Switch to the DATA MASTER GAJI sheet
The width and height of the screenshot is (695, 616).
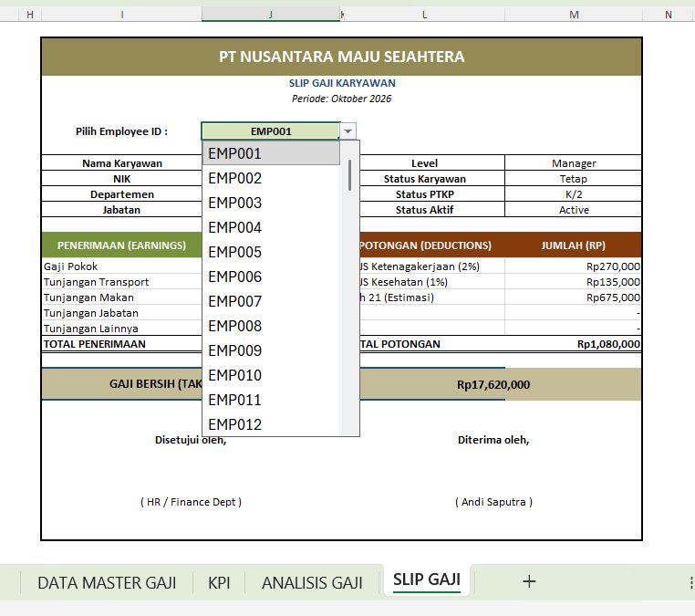point(107,583)
